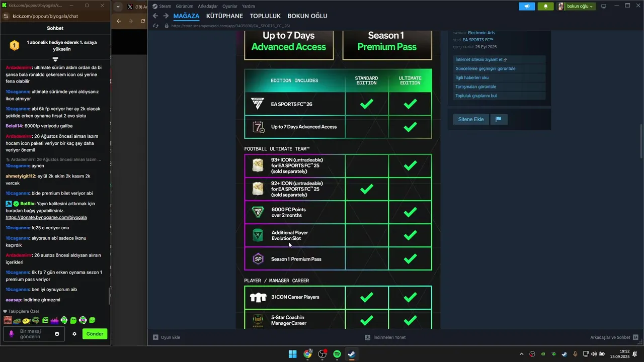Expand the Kick chat leaderboard banner
Screen dimensions: 644x362
pyautogui.click(x=55, y=59)
